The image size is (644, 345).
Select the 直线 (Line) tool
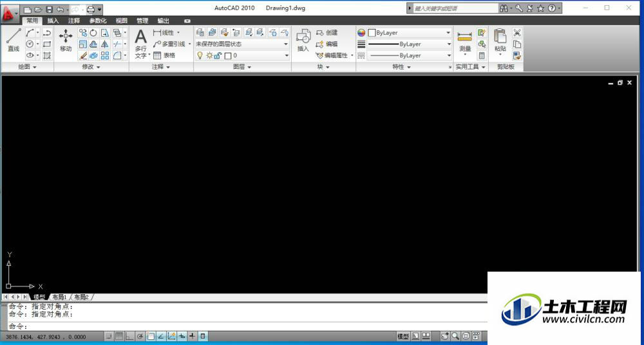[14, 41]
